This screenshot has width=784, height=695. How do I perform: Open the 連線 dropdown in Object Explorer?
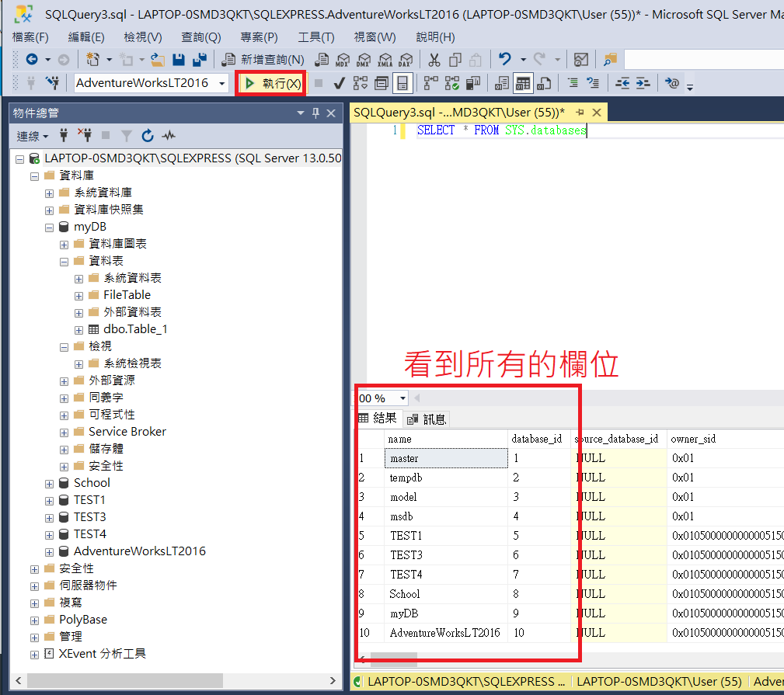point(33,136)
